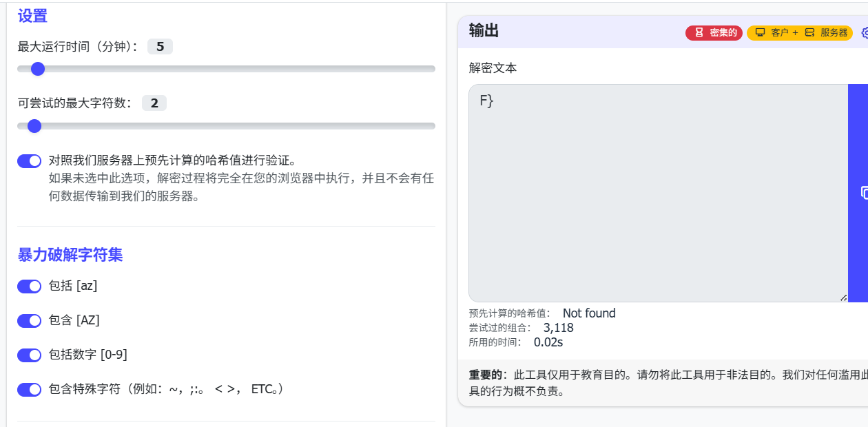868x427 pixels.
Task: Click the 3,118 combinations tried value
Action: (x=558, y=328)
